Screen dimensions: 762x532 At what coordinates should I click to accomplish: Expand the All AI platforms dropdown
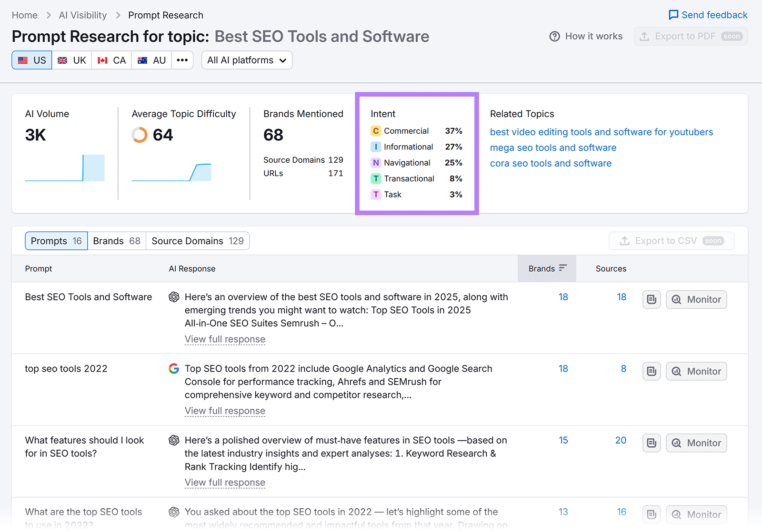[247, 60]
